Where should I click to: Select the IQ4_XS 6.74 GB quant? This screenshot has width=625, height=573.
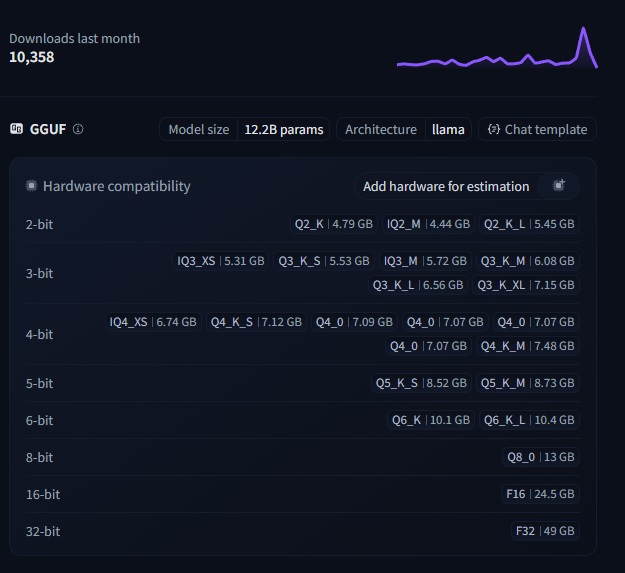pyautogui.click(x=153, y=322)
